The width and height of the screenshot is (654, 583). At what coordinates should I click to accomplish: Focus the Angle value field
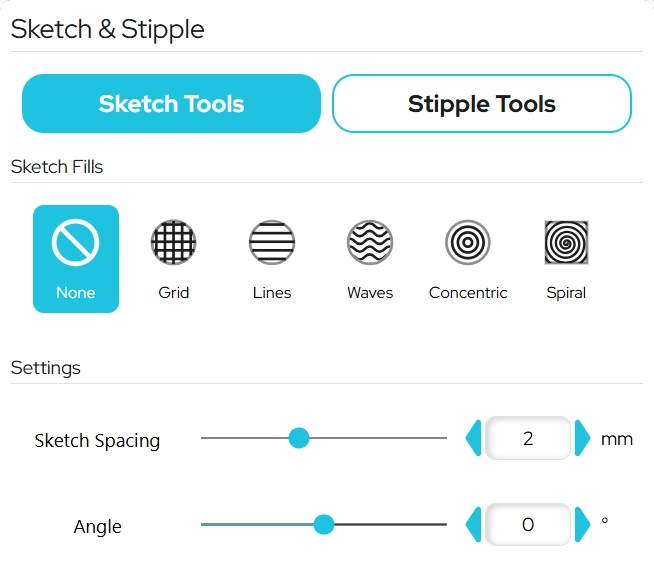click(x=528, y=524)
